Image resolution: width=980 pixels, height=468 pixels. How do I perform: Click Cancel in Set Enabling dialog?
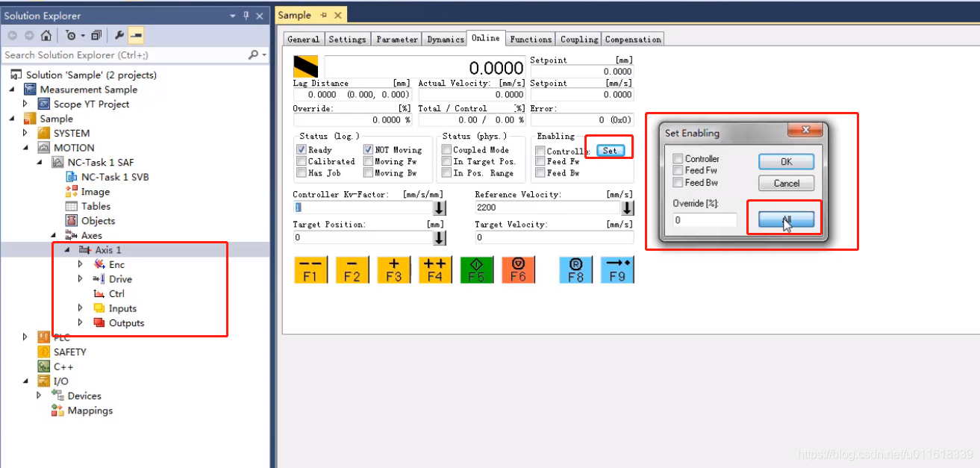[786, 183]
